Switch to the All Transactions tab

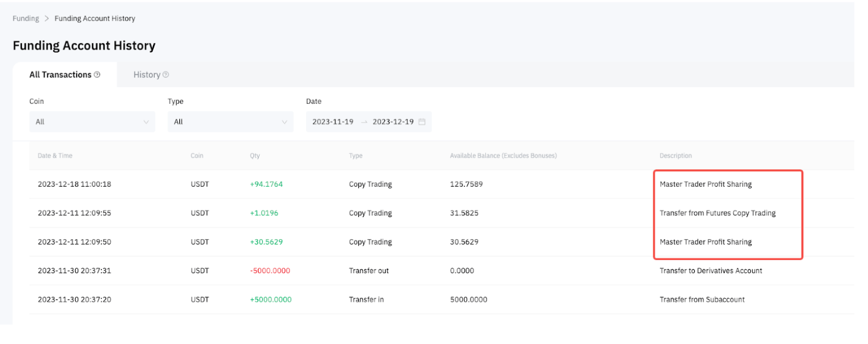tap(60, 75)
